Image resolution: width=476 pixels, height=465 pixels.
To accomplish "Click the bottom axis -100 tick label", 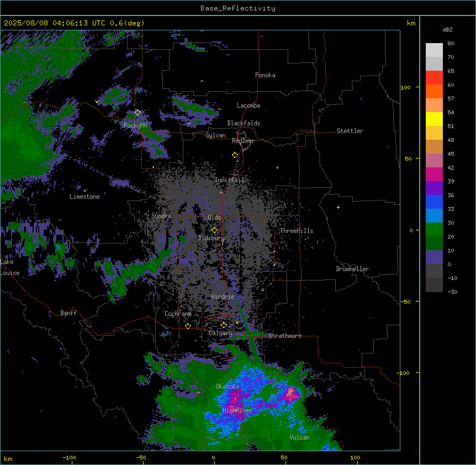I will coord(69,457).
